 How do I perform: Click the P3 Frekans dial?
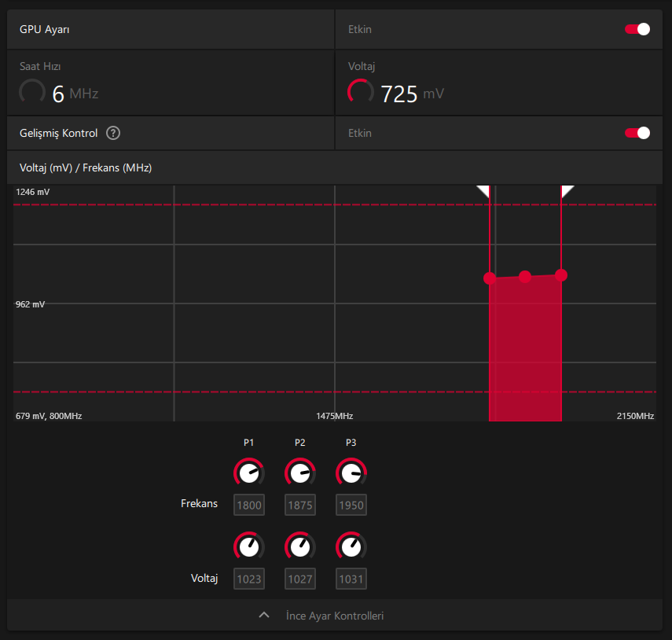tap(351, 473)
